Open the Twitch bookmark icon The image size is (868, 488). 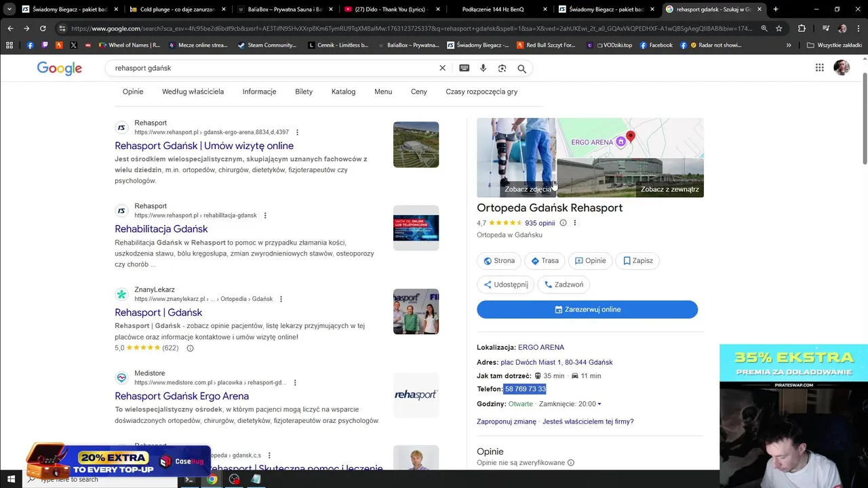click(x=45, y=45)
